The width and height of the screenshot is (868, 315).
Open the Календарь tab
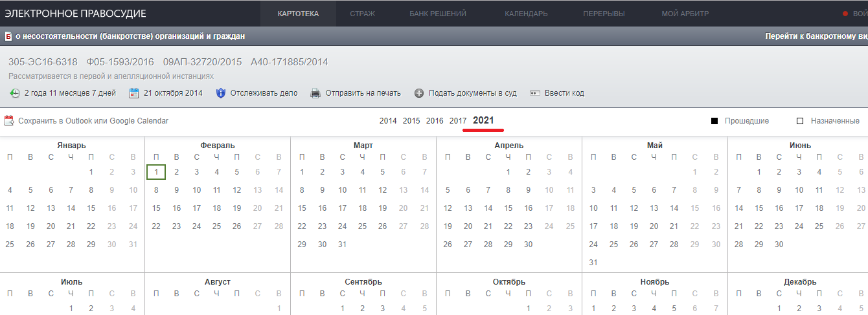click(526, 14)
